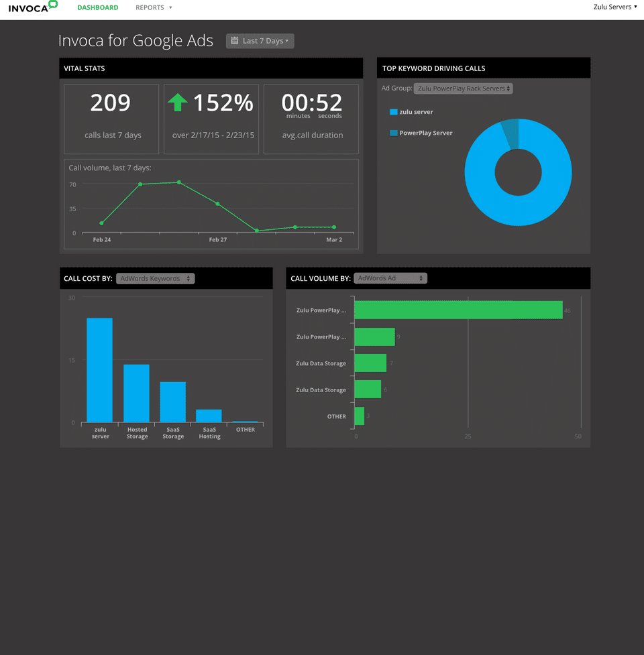
Task: Click the SaaS Storage cost bar
Action: click(172, 402)
